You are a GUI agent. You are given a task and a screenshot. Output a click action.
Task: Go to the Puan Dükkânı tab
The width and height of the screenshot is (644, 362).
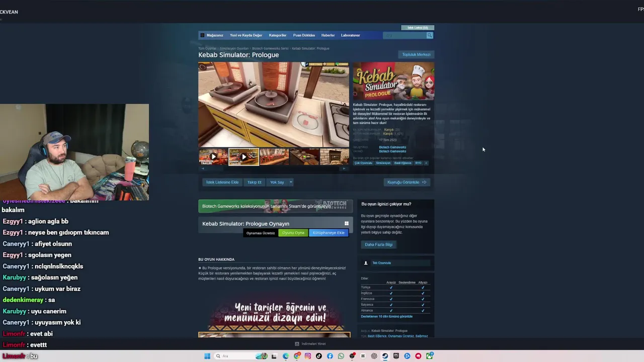pos(304,35)
